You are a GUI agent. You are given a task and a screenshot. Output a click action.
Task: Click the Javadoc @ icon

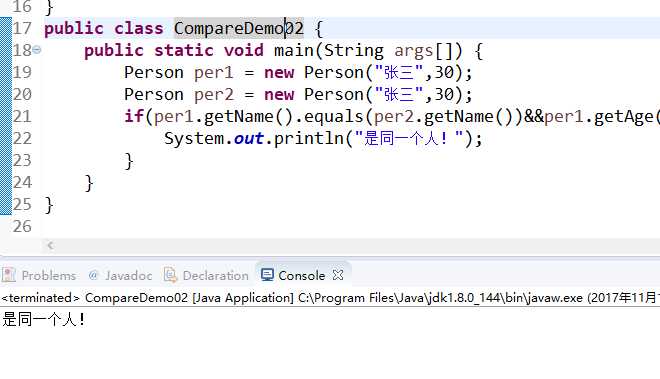point(93,275)
